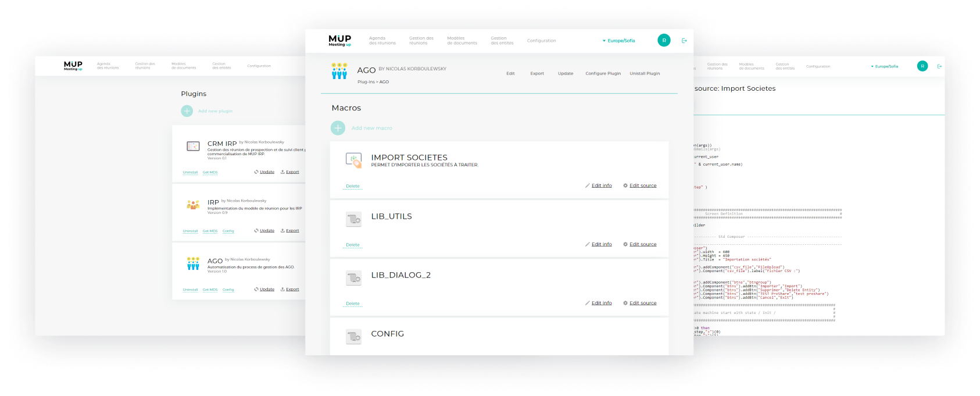Open Europe/Sofia timezone dropdown in center window
The width and height of the screenshot is (980, 396).
coord(619,41)
